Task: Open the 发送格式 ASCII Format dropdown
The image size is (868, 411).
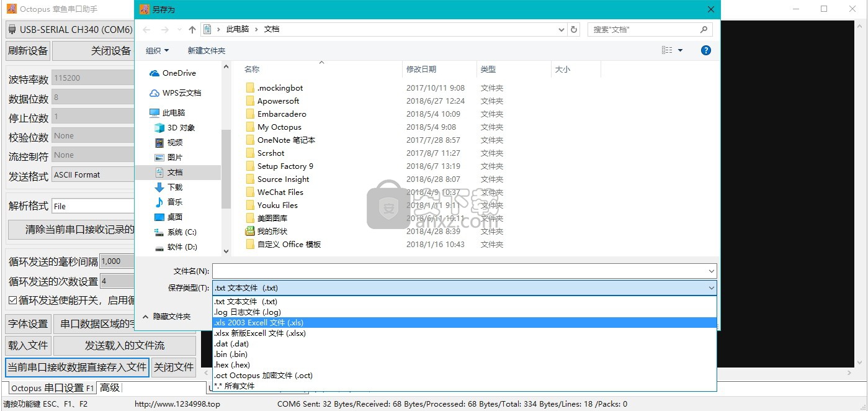Action: pyautogui.click(x=93, y=175)
